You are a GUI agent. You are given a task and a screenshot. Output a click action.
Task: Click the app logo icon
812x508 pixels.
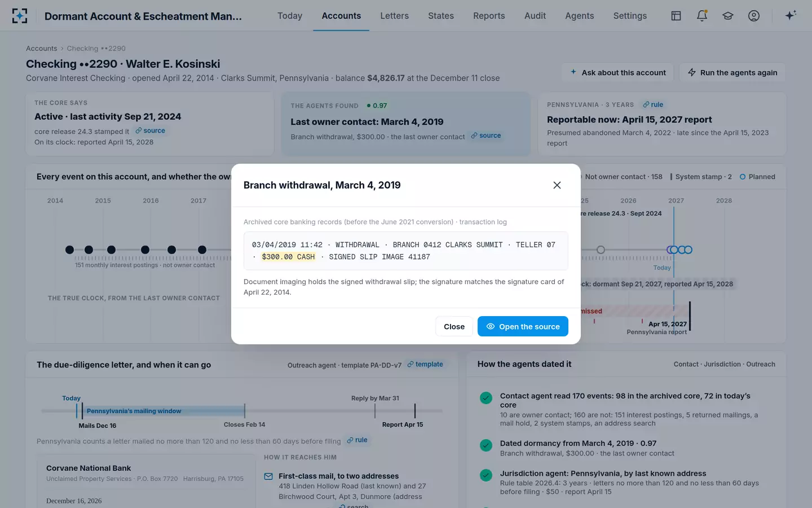click(x=20, y=16)
